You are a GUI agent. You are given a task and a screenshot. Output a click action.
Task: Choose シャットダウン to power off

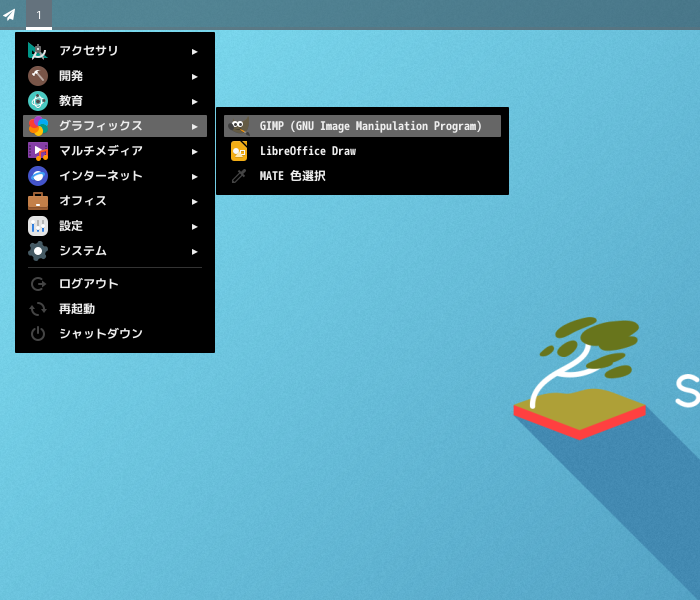click(115, 333)
